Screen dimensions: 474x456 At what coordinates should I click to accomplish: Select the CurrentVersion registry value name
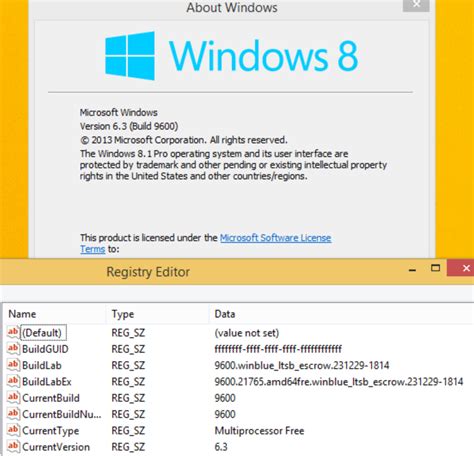click(x=56, y=447)
